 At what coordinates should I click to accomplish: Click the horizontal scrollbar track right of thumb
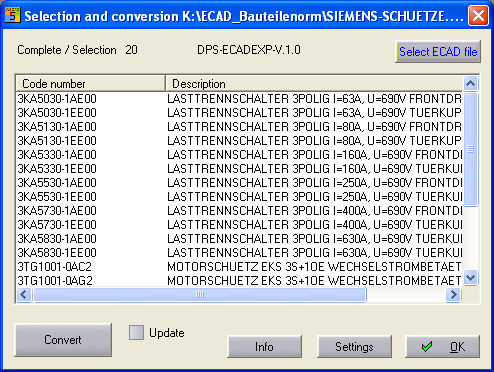[406, 295]
